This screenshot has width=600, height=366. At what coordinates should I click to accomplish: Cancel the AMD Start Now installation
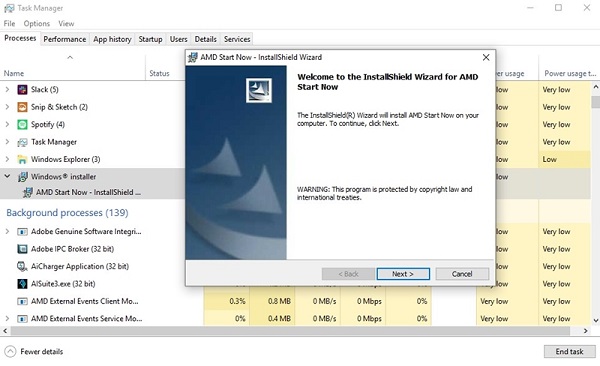[x=462, y=274]
